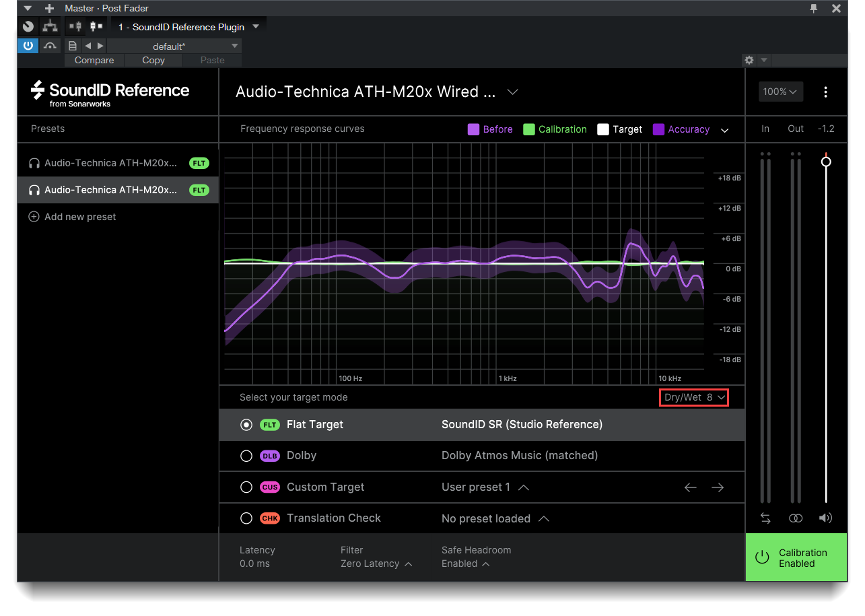Click the purple DLB Dolby badge

[x=270, y=456]
